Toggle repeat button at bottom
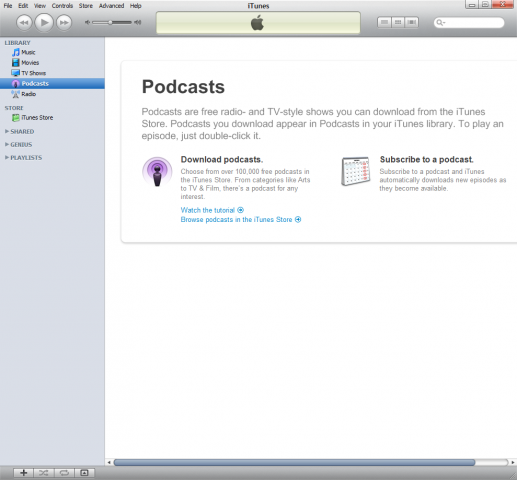 64,473
